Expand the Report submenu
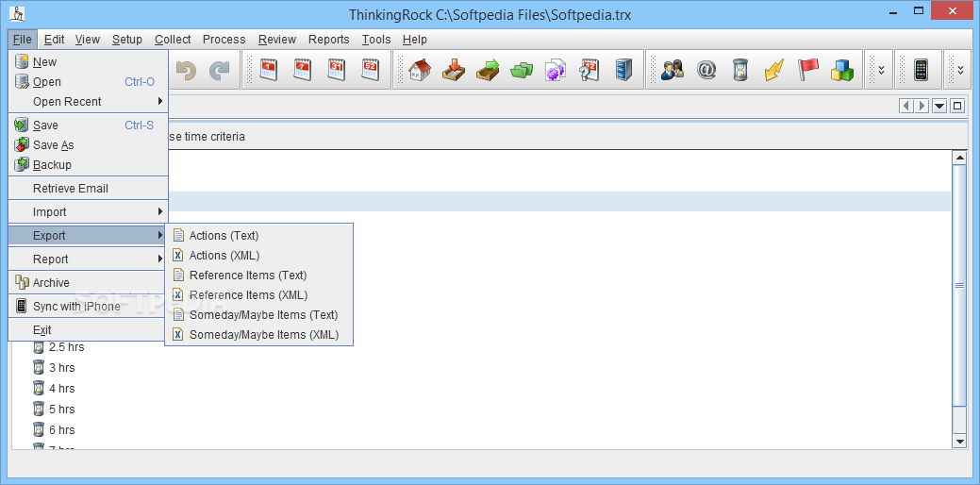The image size is (980, 485). tap(88, 259)
